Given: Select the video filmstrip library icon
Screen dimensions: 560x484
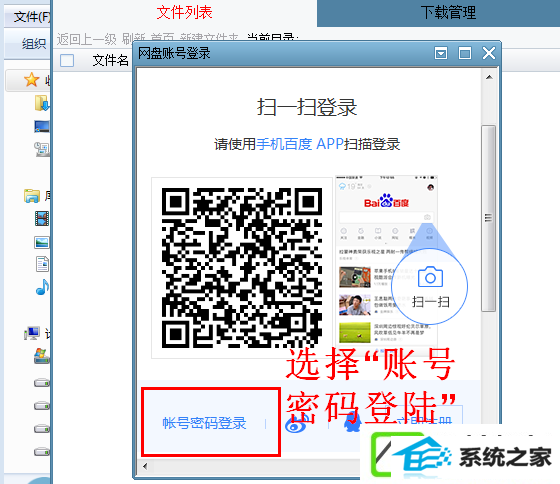Looking at the screenshot, I should [41, 218].
